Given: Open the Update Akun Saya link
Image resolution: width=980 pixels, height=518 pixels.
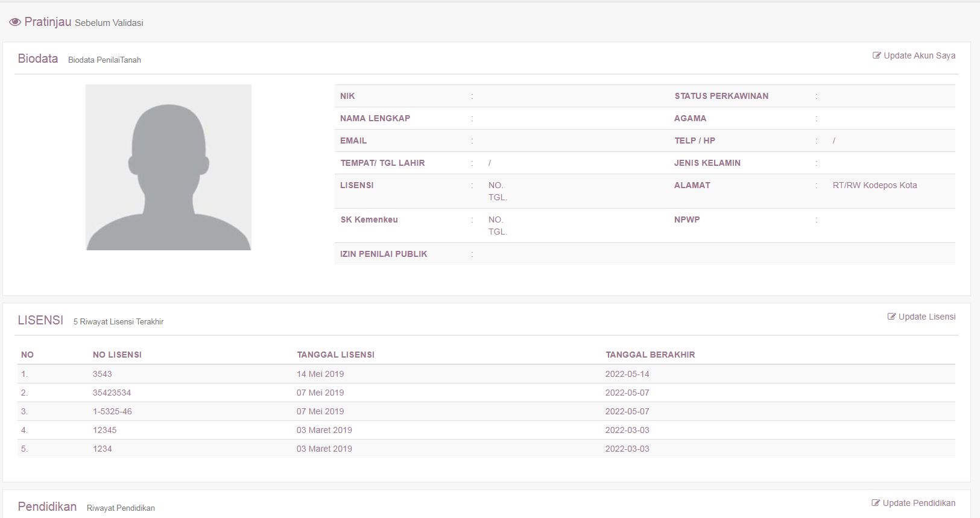Looking at the screenshot, I should point(919,55).
